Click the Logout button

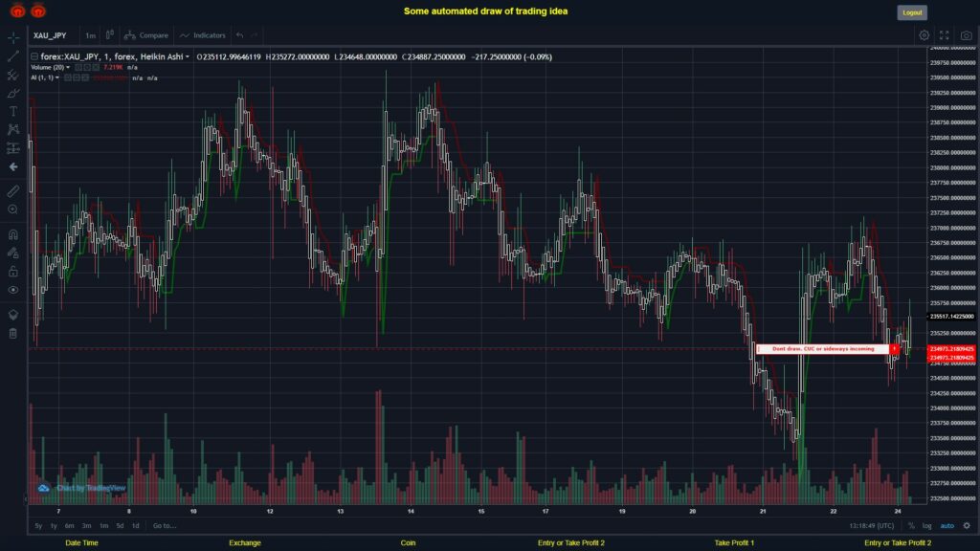click(912, 12)
